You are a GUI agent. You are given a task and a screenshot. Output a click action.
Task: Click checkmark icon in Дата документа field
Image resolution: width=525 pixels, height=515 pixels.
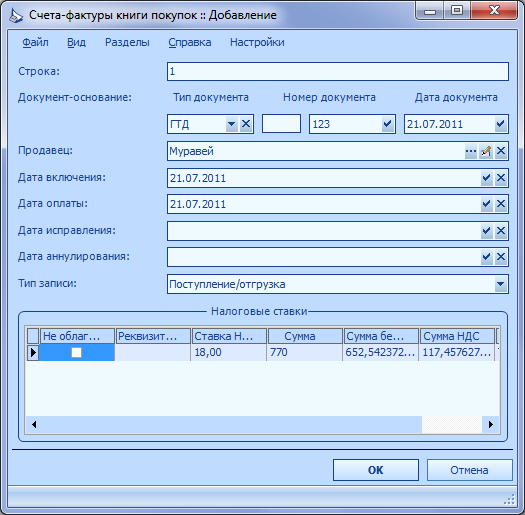click(501, 124)
